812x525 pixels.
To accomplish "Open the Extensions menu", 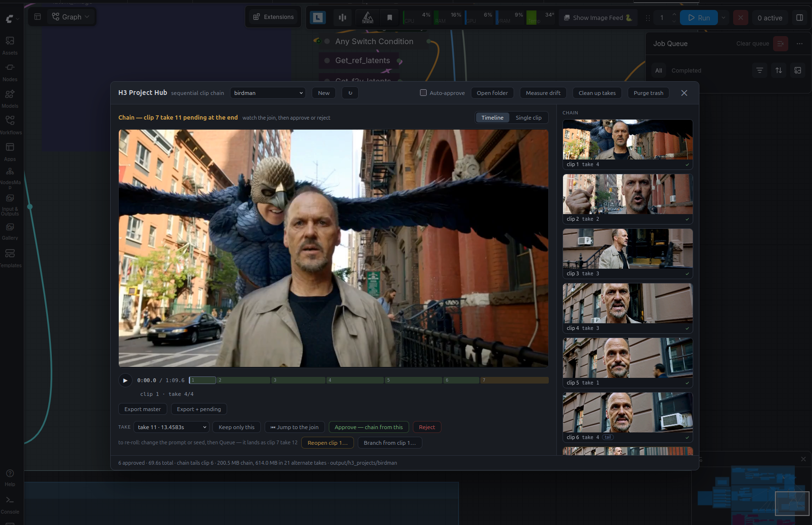I will click(x=274, y=17).
